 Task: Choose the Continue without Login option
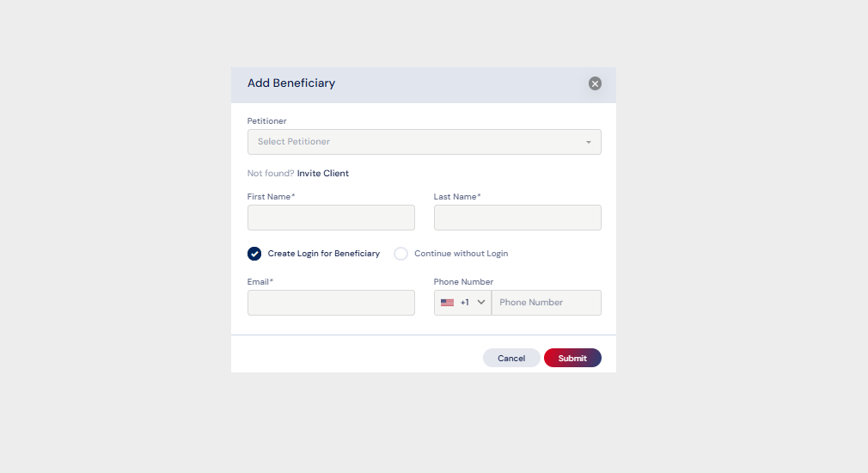(x=400, y=254)
